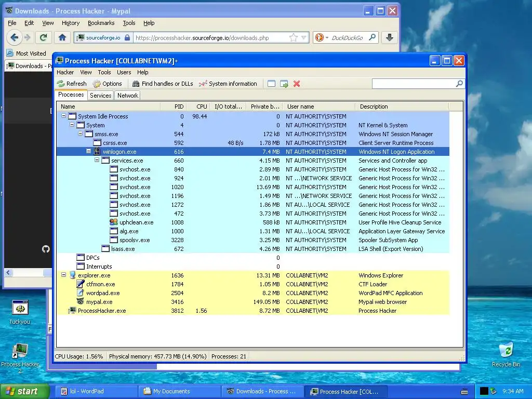Click the red X kill icon in toolbar

click(x=297, y=84)
